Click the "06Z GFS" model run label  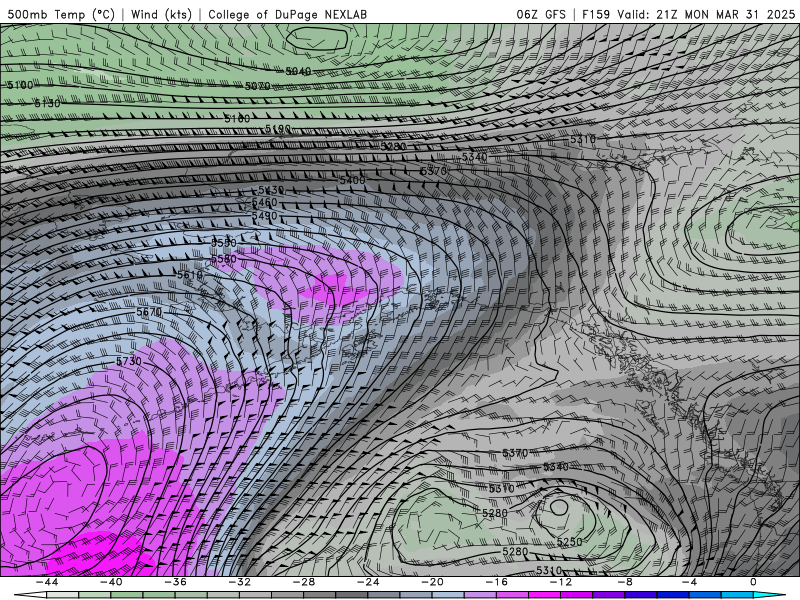pyautogui.click(x=541, y=14)
